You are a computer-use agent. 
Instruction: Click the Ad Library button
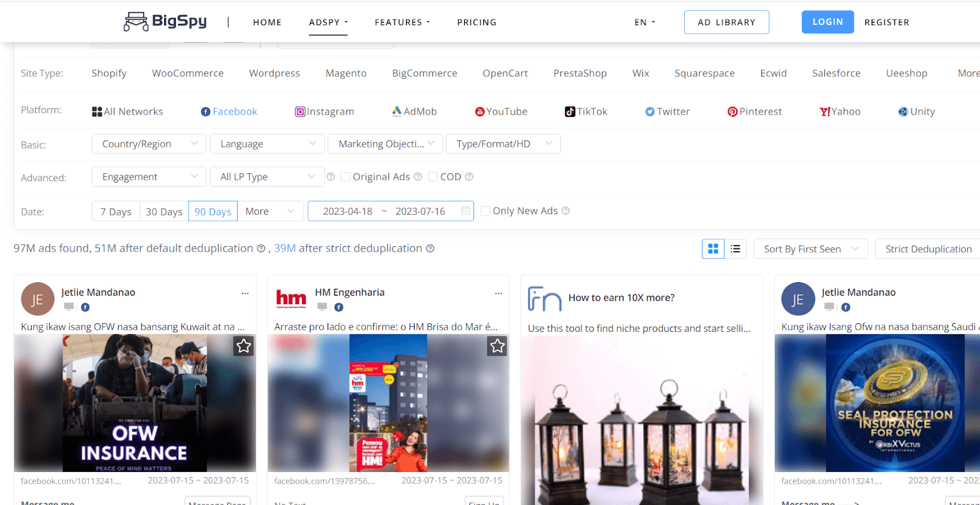726,22
